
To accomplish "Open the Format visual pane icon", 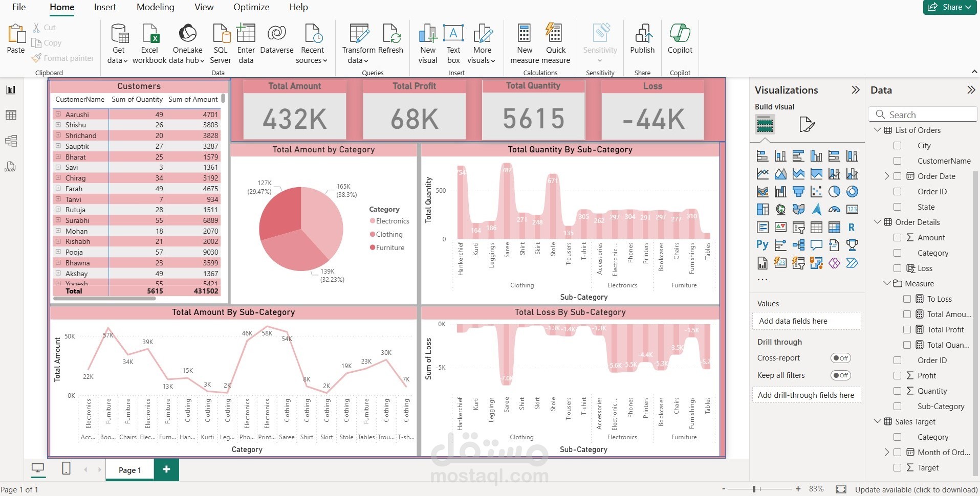I will [x=807, y=124].
